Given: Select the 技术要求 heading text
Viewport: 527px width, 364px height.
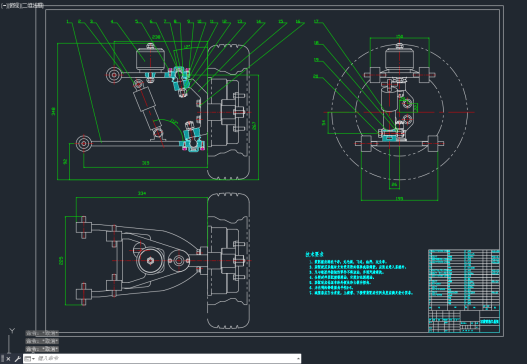Looking at the screenshot, I should coord(315,254).
